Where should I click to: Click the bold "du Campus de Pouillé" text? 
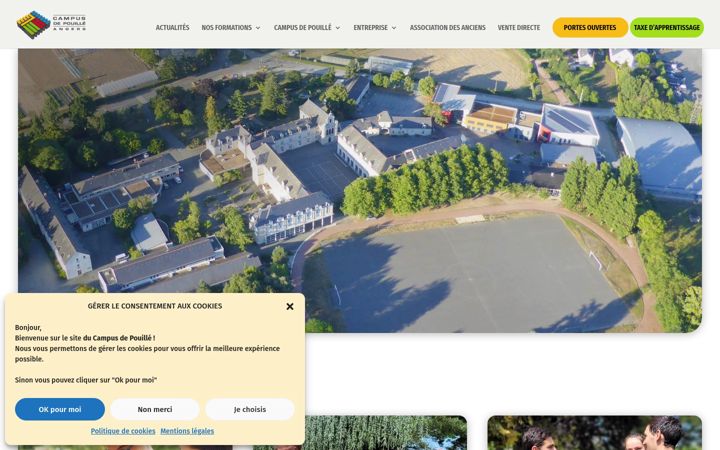(117, 338)
